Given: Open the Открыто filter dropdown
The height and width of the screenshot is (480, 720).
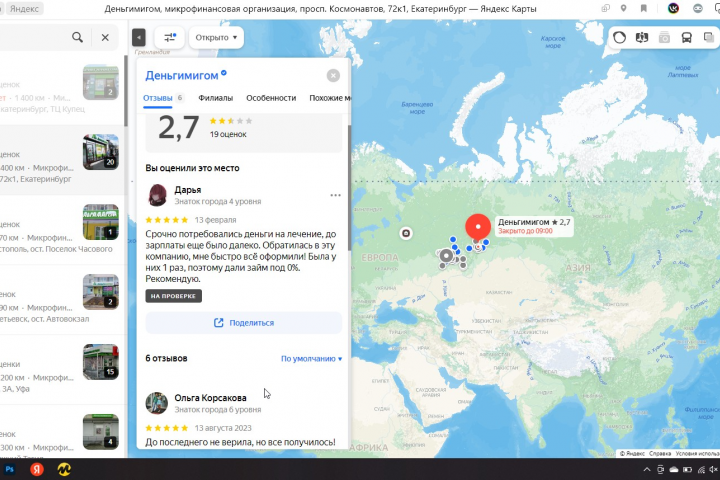Looking at the screenshot, I should tap(216, 38).
